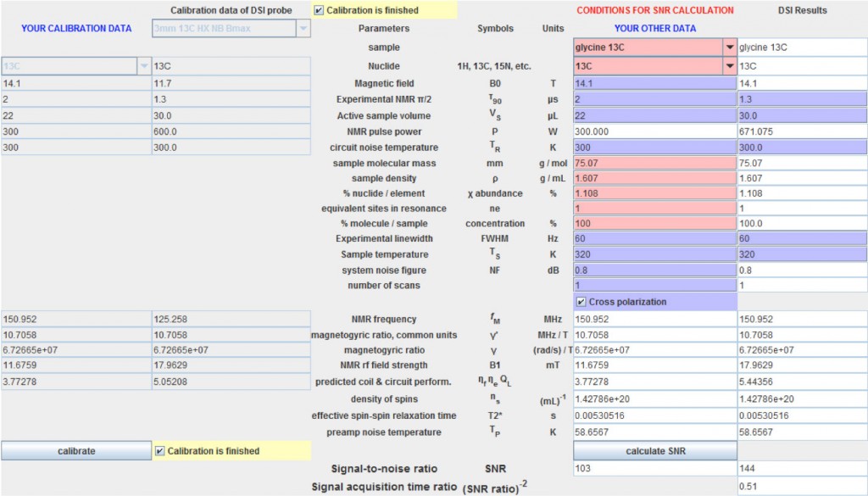Click calibration rf field strength 11.6759
This screenshot has width=868, height=496.
(x=76, y=365)
